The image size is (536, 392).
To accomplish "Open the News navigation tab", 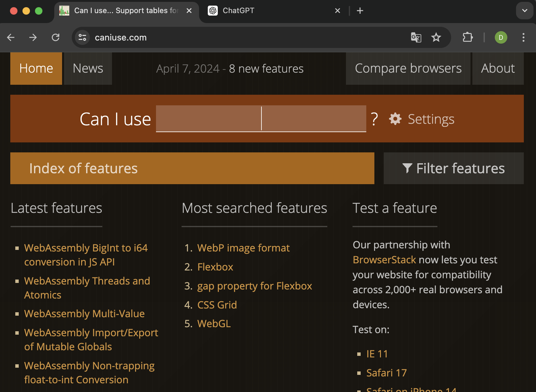I will [88, 69].
